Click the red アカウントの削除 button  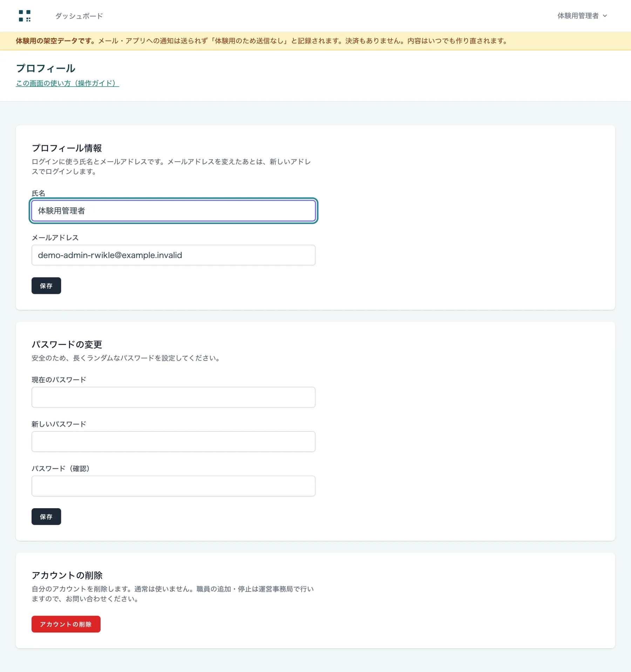pos(66,624)
